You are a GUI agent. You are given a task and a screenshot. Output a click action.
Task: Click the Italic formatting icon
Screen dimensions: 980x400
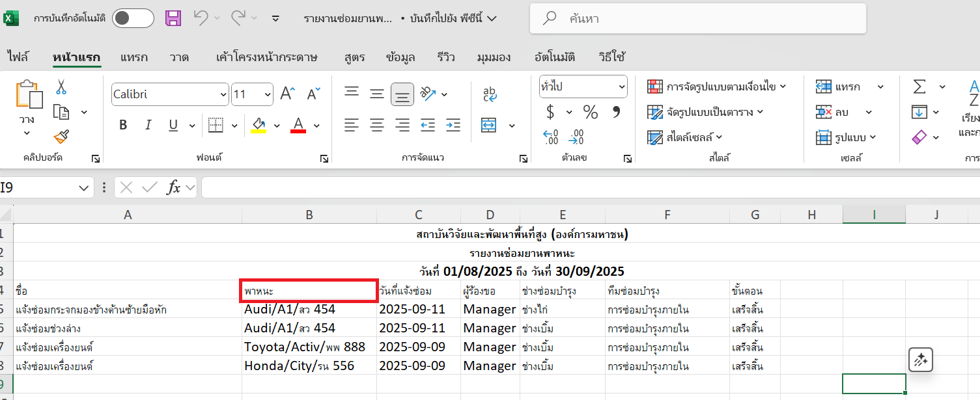(x=148, y=125)
